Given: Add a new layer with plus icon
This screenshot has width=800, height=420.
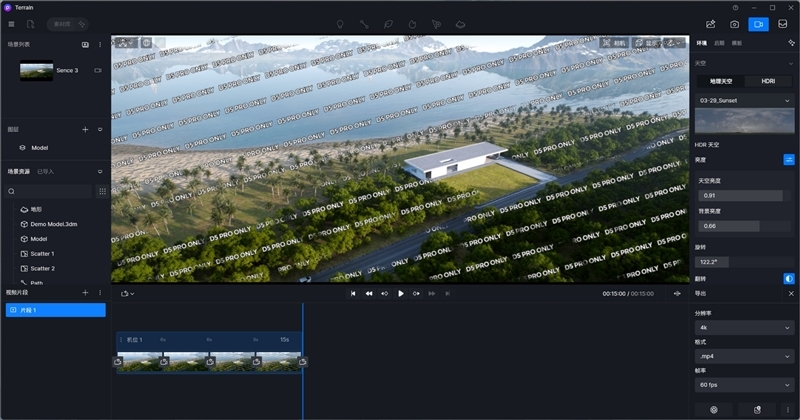Looking at the screenshot, I should [85, 130].
